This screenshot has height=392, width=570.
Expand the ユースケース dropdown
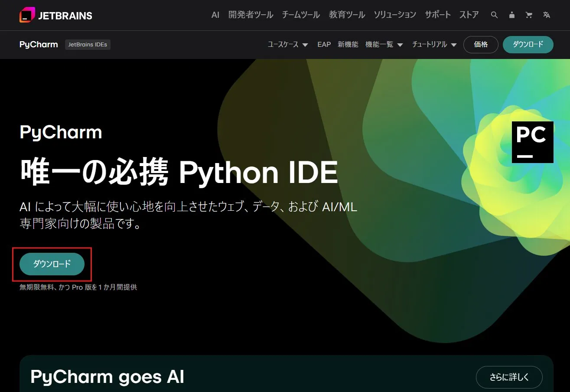point(288,44)
